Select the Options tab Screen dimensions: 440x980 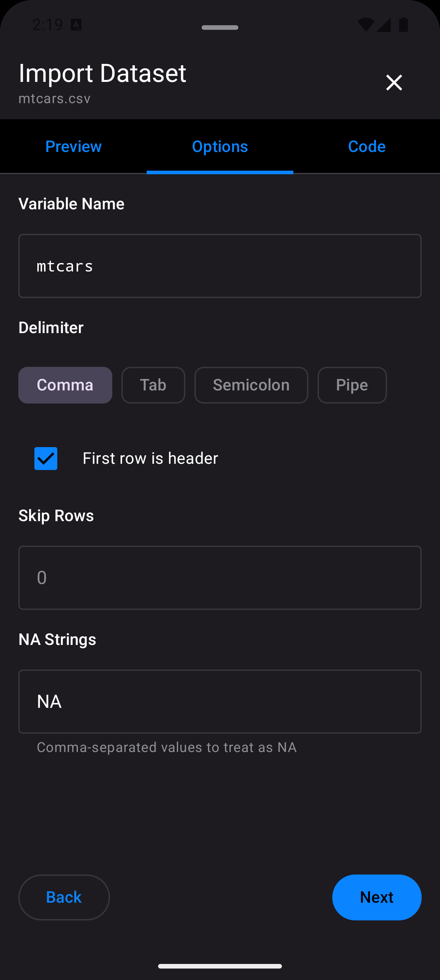click(220, 146)
